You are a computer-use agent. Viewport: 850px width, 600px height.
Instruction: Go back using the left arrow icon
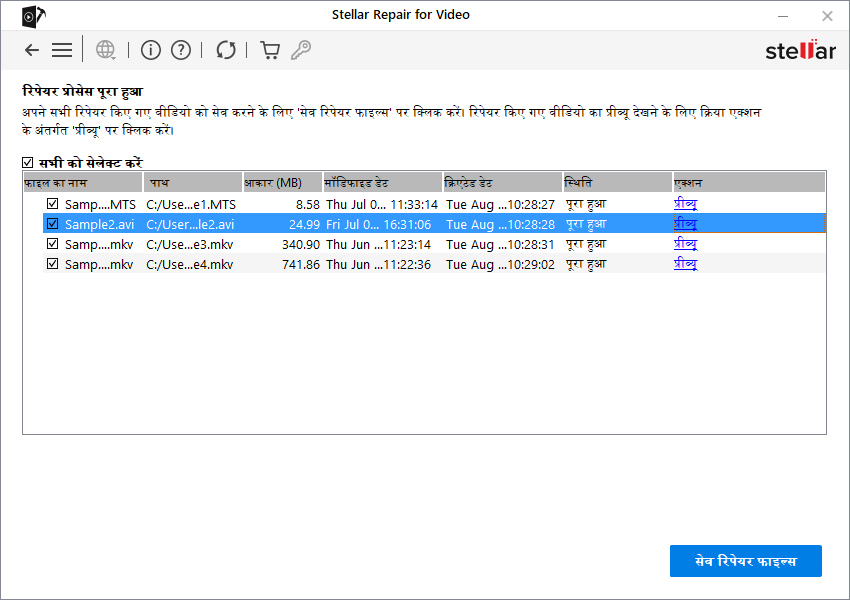click(x=32, y=50)
